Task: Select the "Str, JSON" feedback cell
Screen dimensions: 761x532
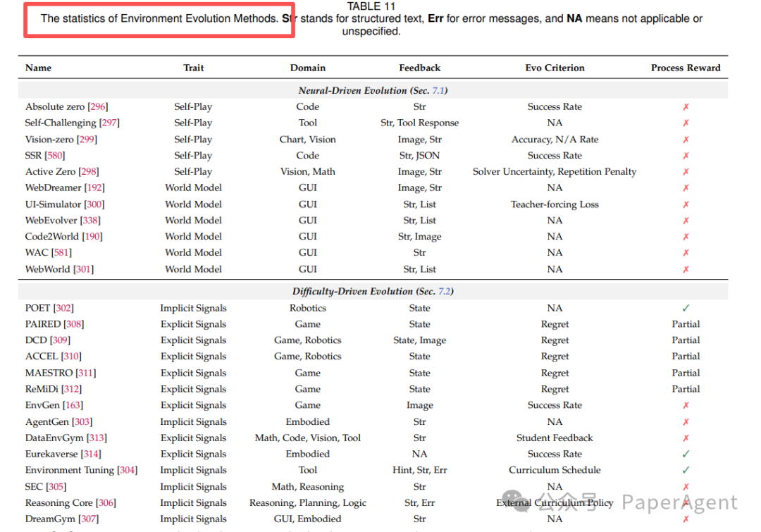Action: tap(420, 155)
